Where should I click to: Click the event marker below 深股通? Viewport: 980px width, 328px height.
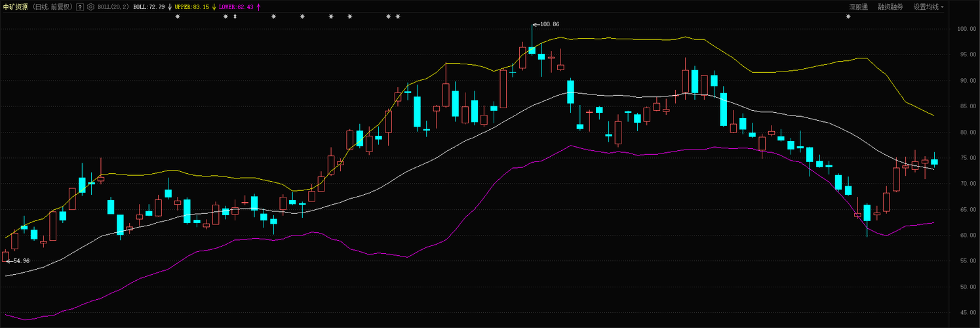tap(848, 16)
